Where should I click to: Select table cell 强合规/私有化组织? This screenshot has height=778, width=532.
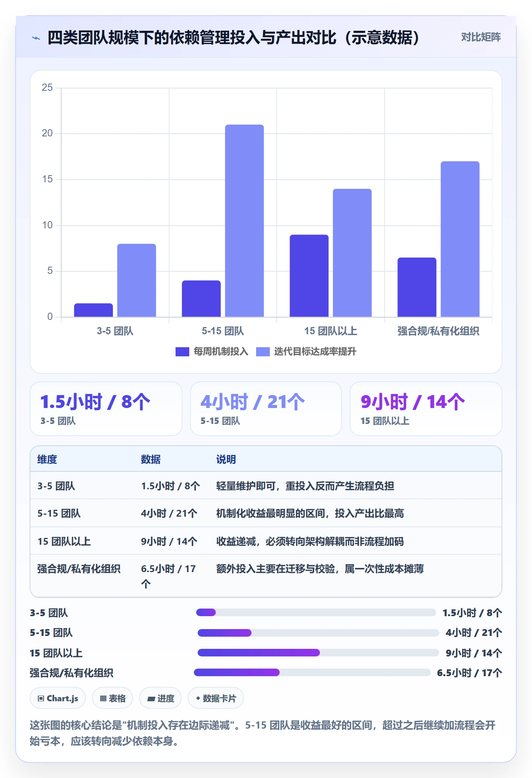[79, 569]
